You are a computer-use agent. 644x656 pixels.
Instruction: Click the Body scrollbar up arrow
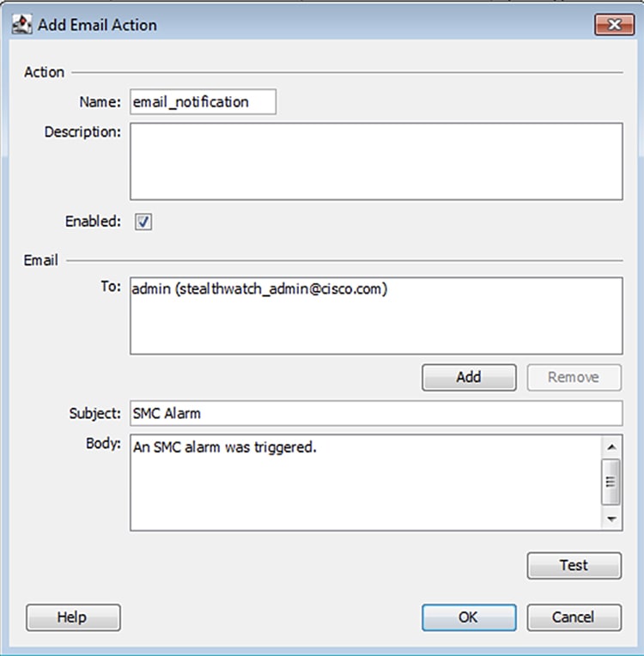point(611,447)
